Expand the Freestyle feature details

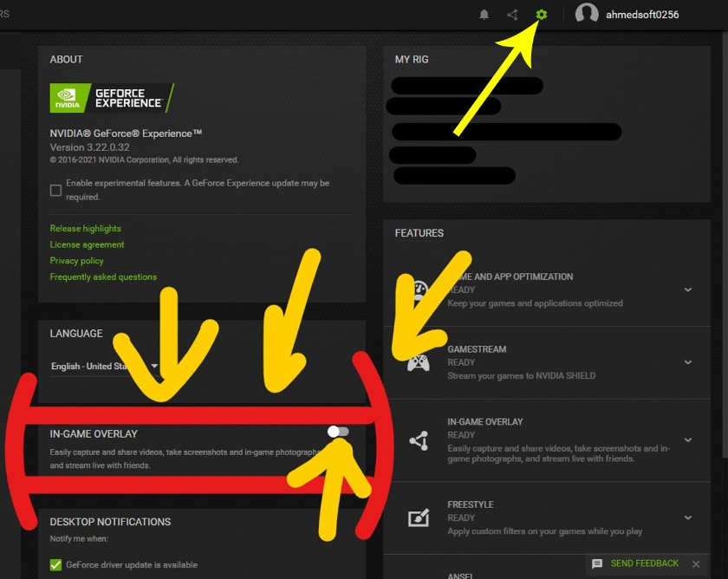(688, 517)
